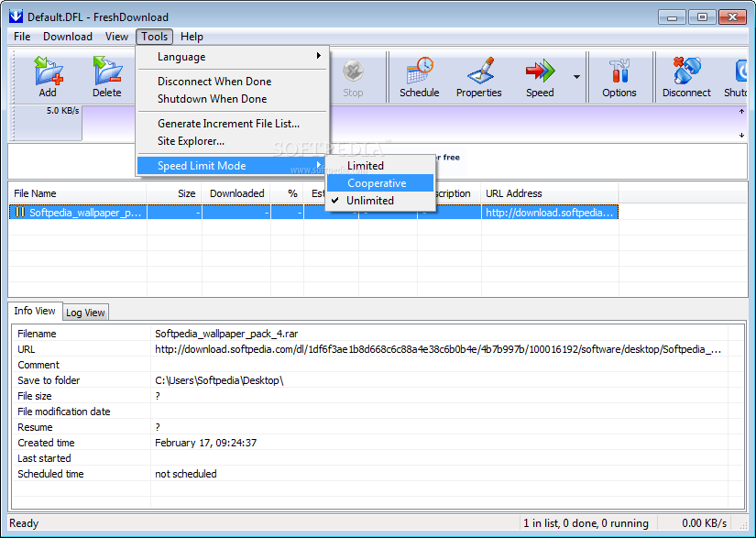This screenshot has height=538, width=756.
Task: Click '1 in list, 0 done, 0 running' status
Action: (586, 523)
